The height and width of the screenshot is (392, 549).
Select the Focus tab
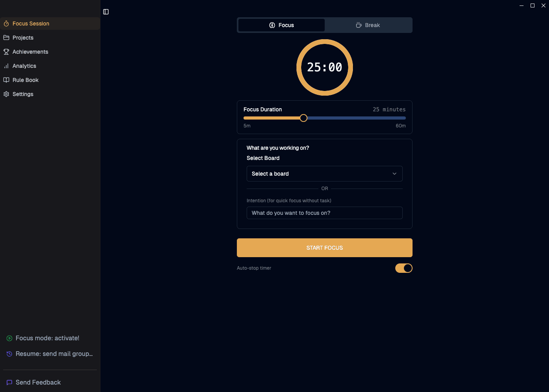coord(282,25)
